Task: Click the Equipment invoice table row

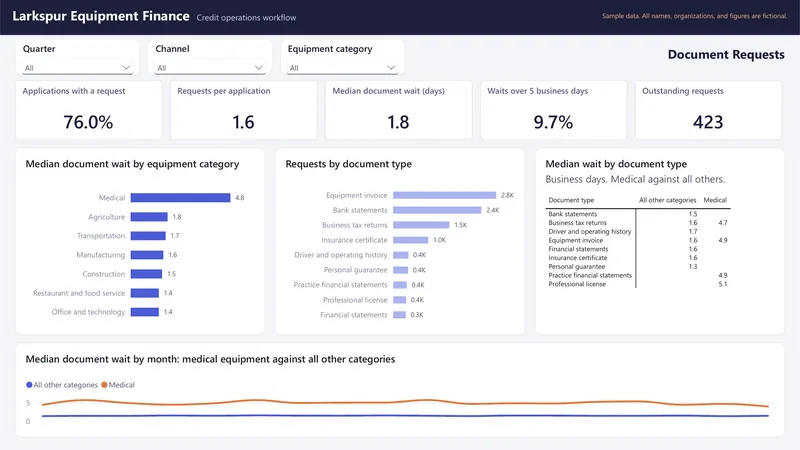Action: pos(638,240)
